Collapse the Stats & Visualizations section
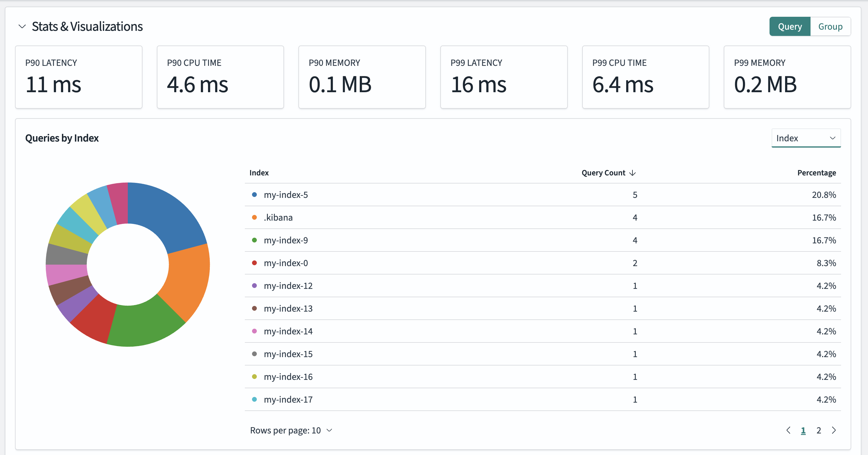This screenshot has height=455, width=868. pyautogui.click(x=22, y=26)
